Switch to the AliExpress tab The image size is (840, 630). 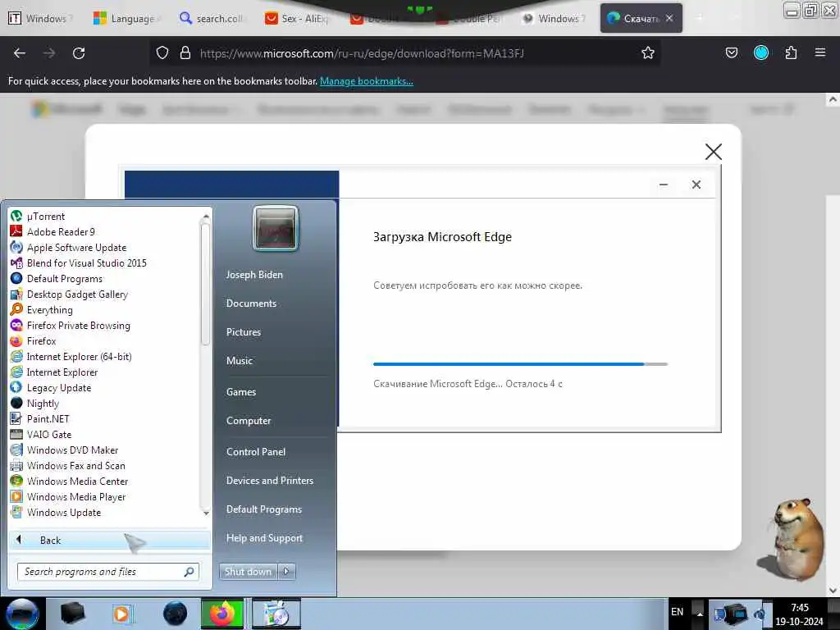click(298, 18)
